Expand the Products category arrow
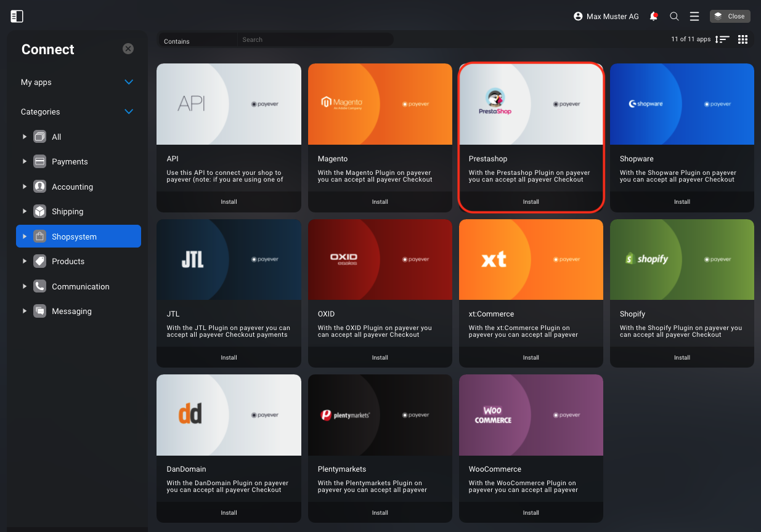761x532 pixels. pyautogui.click(x=25, y=261)
